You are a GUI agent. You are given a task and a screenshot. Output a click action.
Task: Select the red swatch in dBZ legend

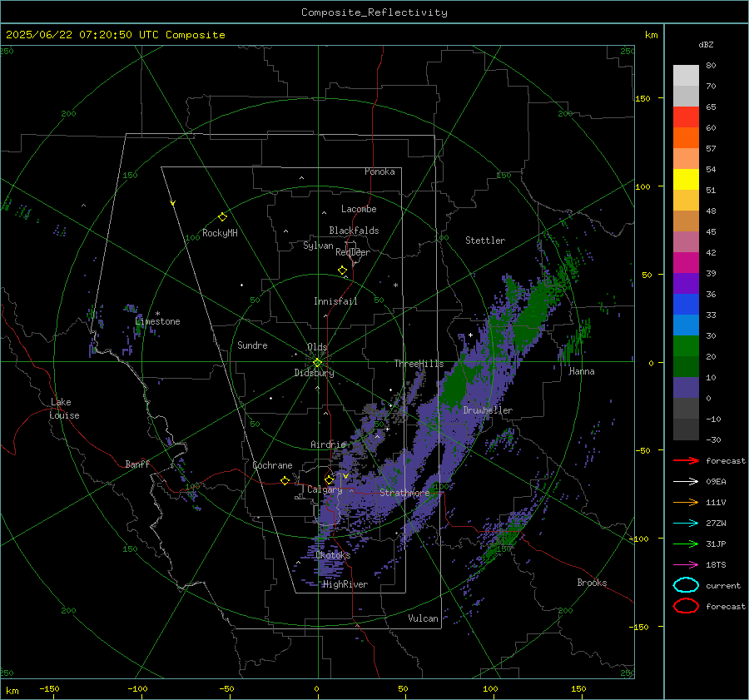[686, 117]
